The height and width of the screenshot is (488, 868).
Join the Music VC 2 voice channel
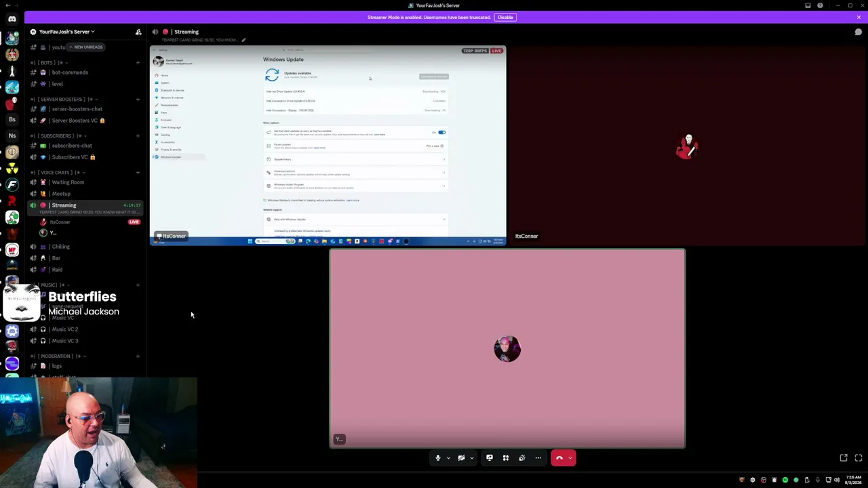pos(85,329)
